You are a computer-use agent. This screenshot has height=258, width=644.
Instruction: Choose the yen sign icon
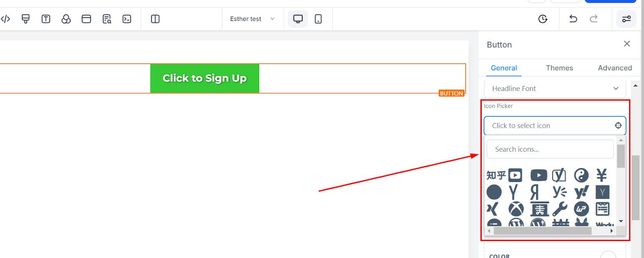[602, 175]
